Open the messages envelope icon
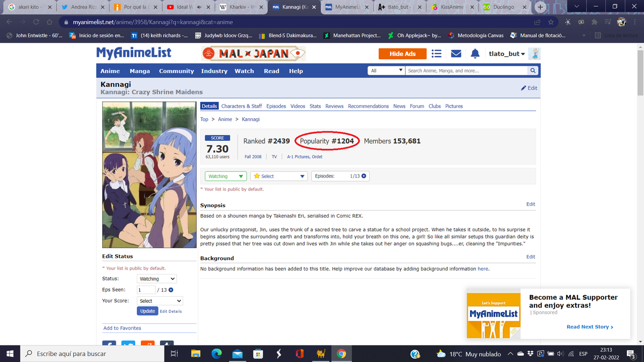The height and width of the screenshot is (362, 644). pyautogui.click(x=456, y=53)
